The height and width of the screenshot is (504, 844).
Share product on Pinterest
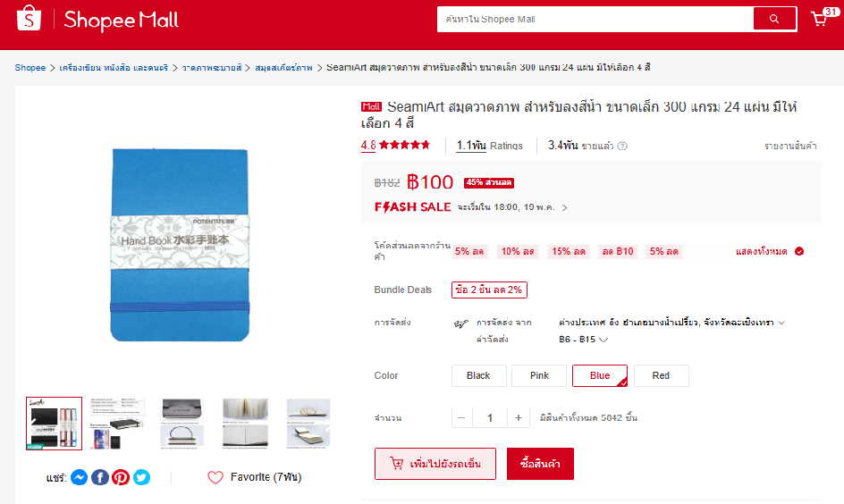point(121,477)
